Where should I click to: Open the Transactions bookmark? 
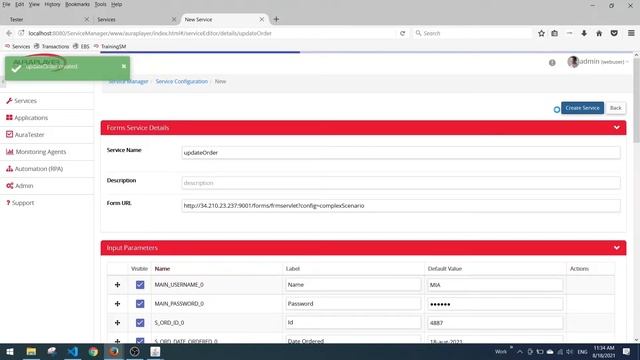51,47
